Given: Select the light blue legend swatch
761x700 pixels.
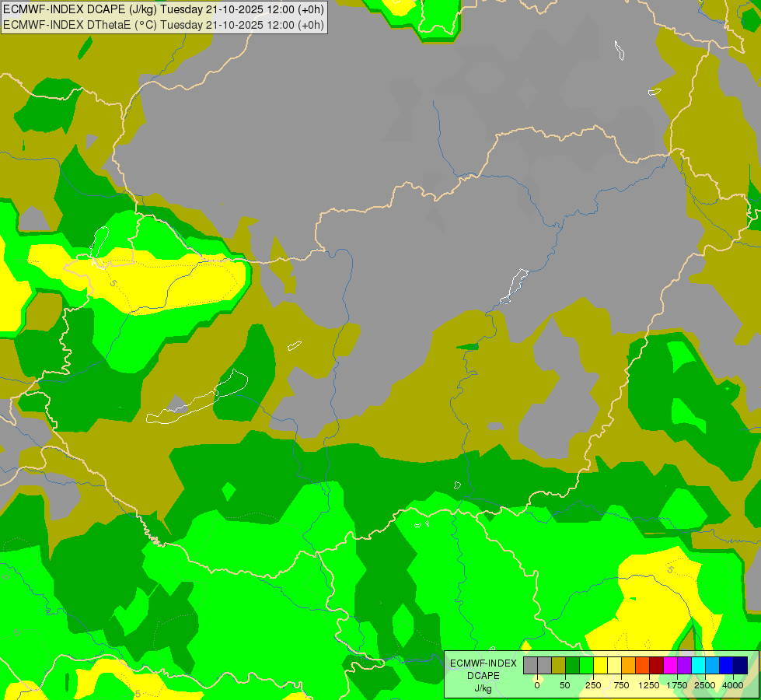Looking at the screenshot, I should tap(713, 665).
